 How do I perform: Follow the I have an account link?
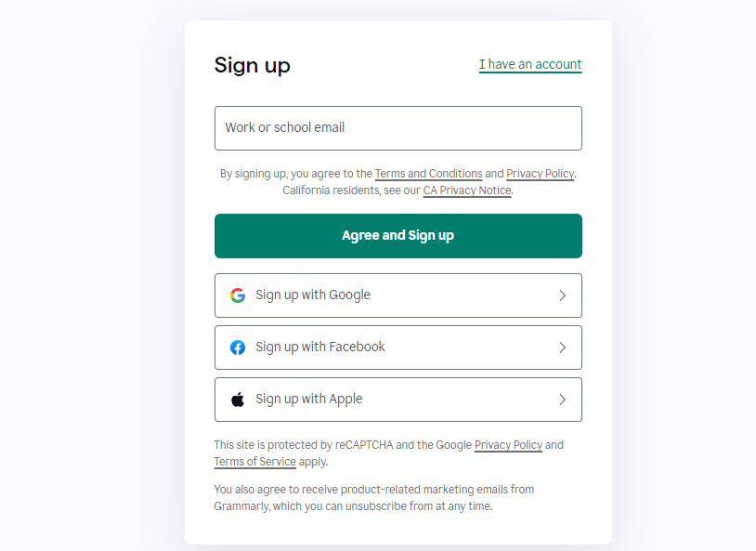pos(530,65)
